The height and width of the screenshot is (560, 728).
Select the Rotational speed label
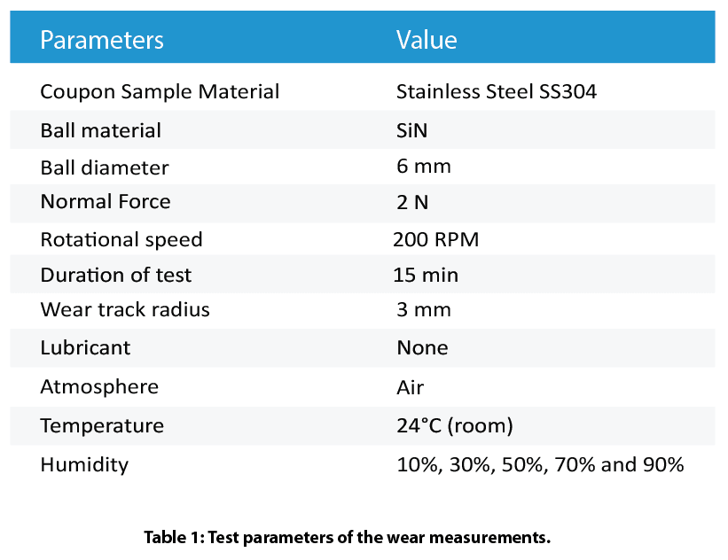point(121,240)
